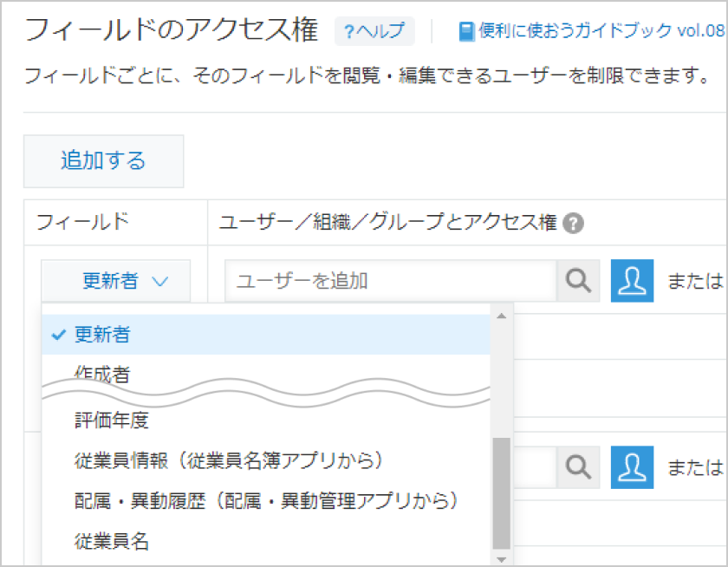Choose 従業員名 from the dropdown list

pyautogui.click(x=265, y=542)
